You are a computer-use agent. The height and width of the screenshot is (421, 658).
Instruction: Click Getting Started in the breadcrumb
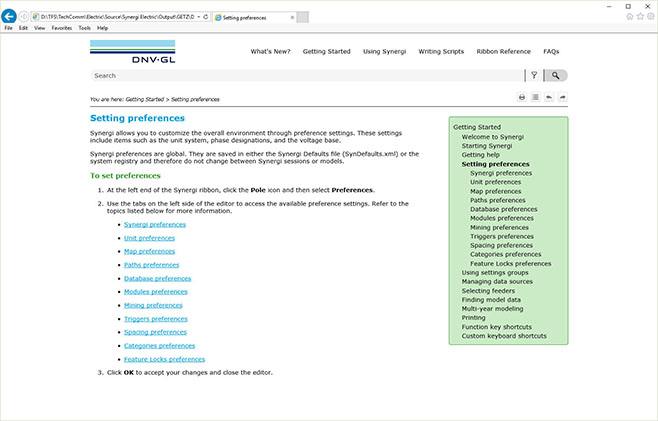click(145, 99)
